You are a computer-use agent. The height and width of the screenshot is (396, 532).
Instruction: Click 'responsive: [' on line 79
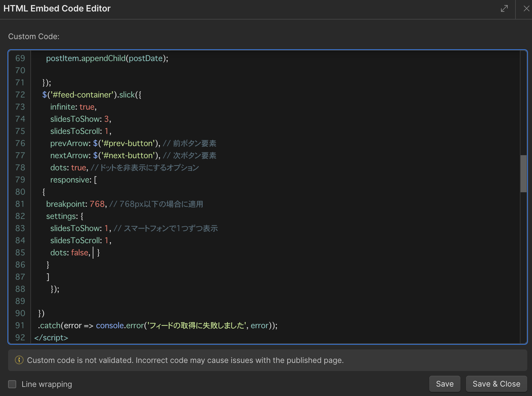click(73, 180)
